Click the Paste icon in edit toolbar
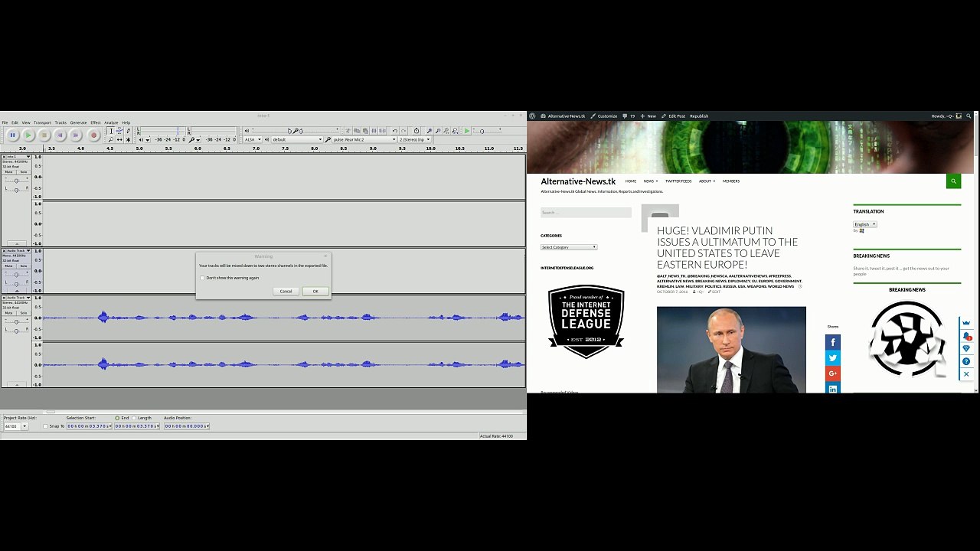This screenshot has height=551, width=980. (365, 131)
